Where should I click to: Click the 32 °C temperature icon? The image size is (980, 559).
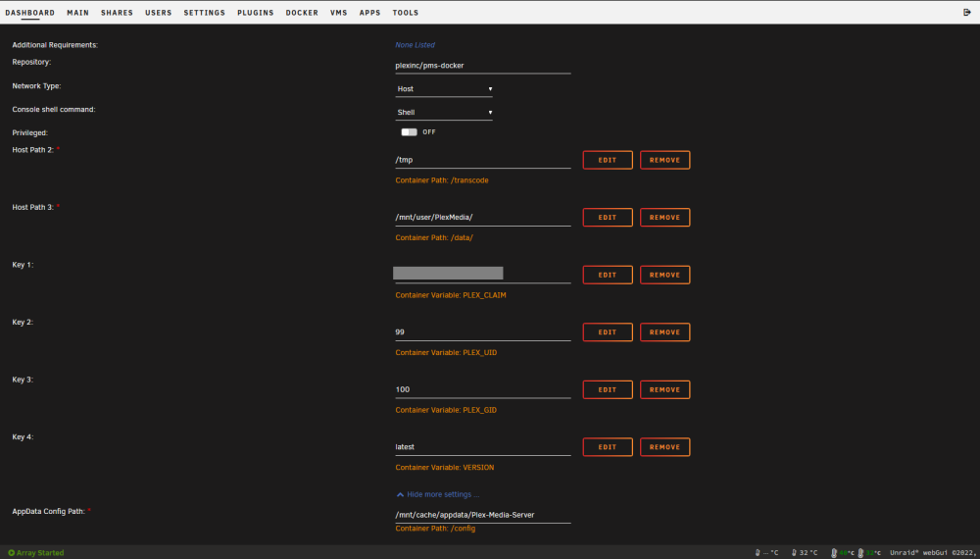[x=794, y=553]
